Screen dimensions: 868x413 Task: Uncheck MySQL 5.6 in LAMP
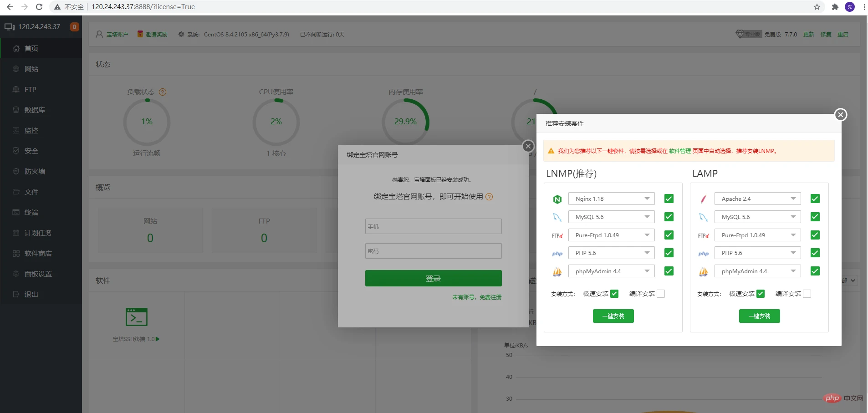click(x=815, y=217)
